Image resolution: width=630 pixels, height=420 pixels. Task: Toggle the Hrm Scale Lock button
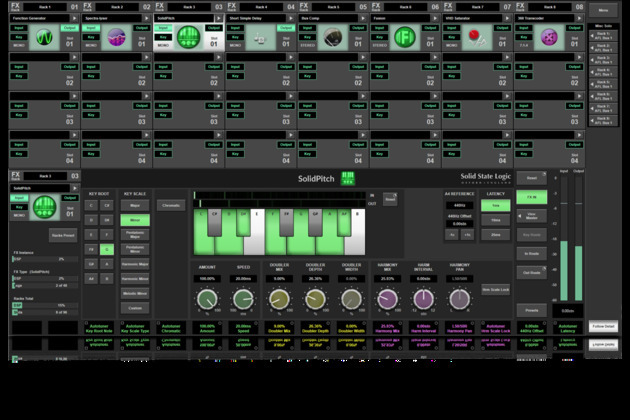pyautogui.click(x=495, y=289)
